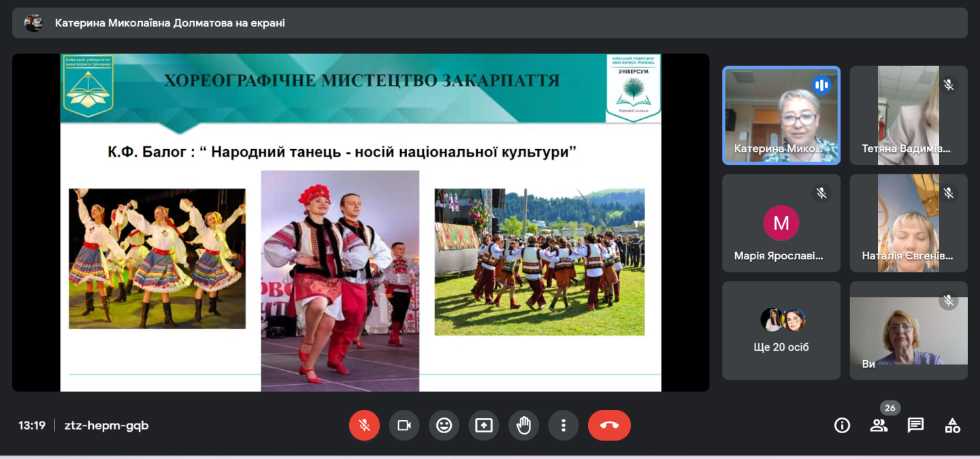Select the Наталія Євгенівна video tile
This screenshot has height=459, width=980.
pyautogui.click(x=908, y=223)
